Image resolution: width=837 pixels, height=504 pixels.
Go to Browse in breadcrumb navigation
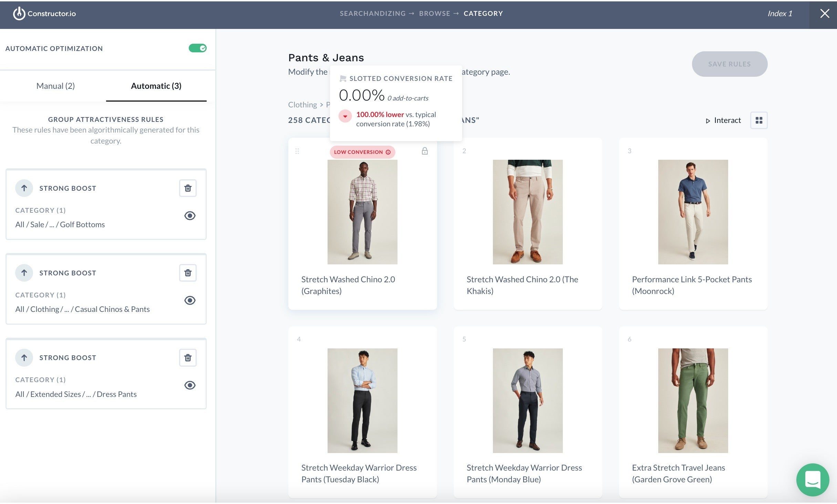[x=434, y=13]
